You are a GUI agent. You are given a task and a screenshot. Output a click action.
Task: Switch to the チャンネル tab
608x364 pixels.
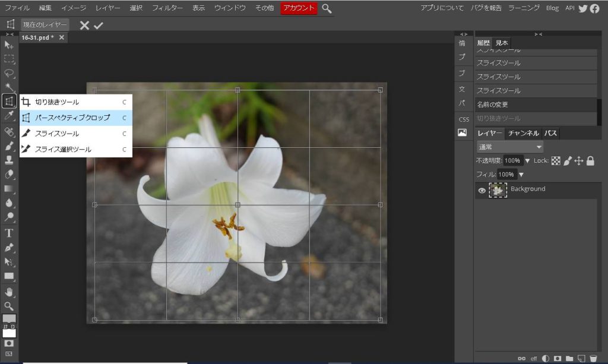point(523,133)
